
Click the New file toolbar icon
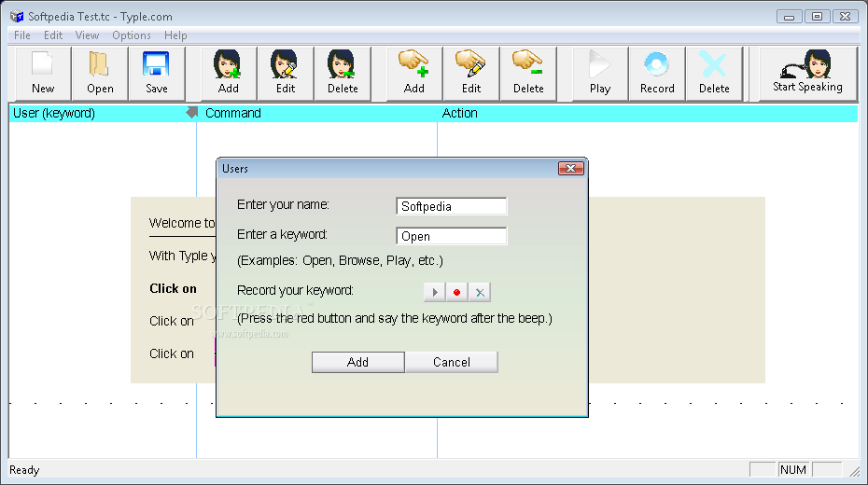coord(43,73)
